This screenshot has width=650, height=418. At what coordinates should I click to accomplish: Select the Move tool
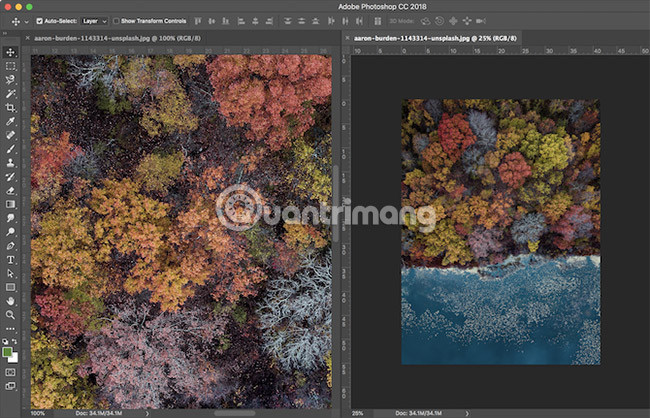[10, 52]
